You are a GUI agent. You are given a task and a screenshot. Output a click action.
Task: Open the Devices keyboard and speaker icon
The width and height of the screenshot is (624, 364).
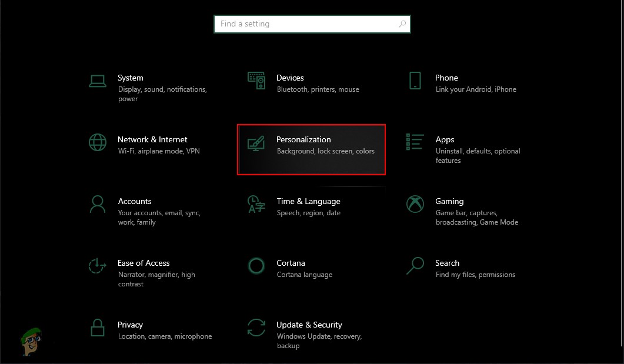click(x=256, y=81)
